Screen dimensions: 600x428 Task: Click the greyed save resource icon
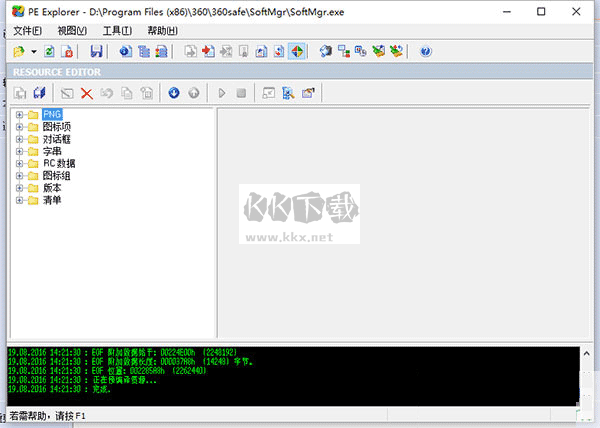pos(20,93)
